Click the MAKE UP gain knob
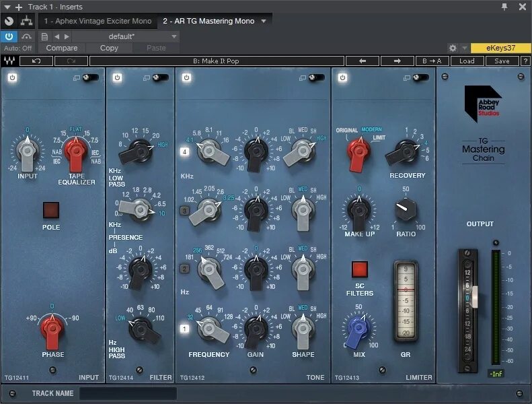The width and height of the screenshot is (532, 404). click(x=359, y=211)
